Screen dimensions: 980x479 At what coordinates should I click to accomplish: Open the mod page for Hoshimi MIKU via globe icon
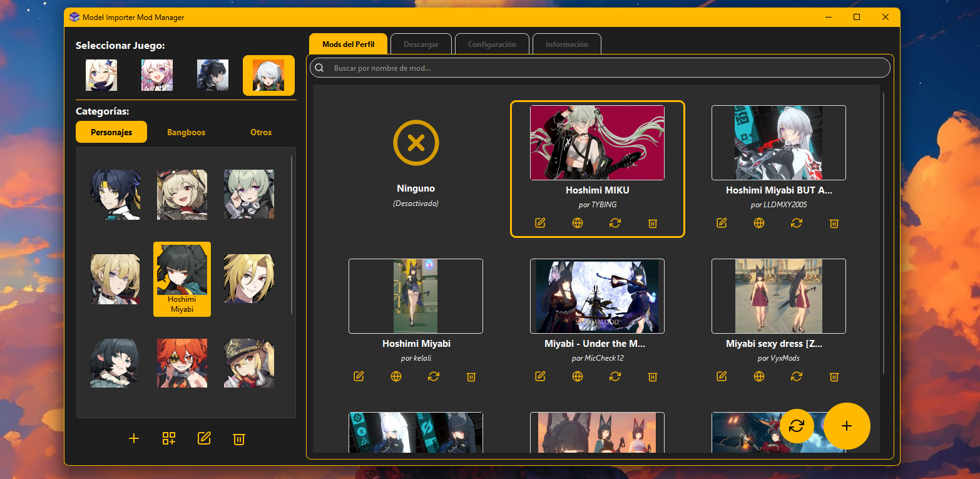(577, 222)
